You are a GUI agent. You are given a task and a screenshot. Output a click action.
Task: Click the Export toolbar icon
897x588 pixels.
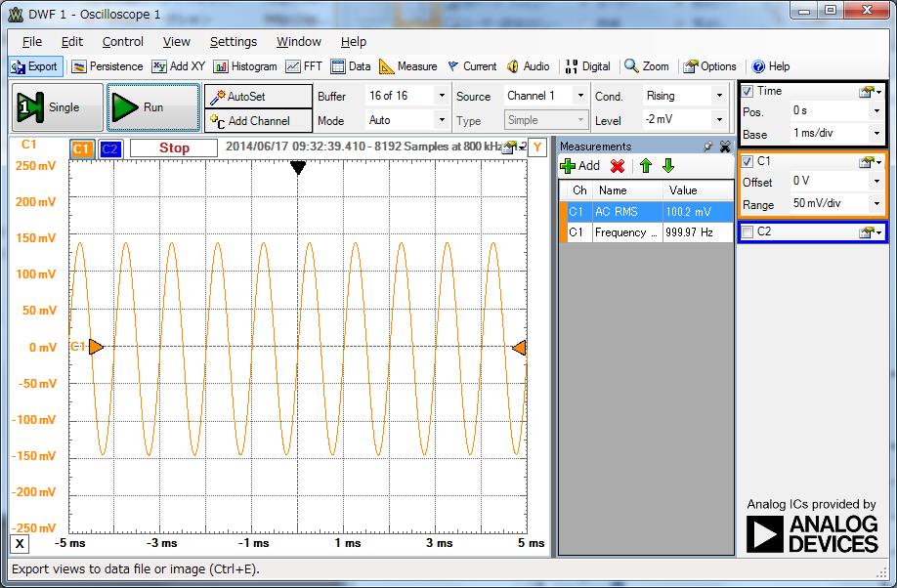click(34, 66)
